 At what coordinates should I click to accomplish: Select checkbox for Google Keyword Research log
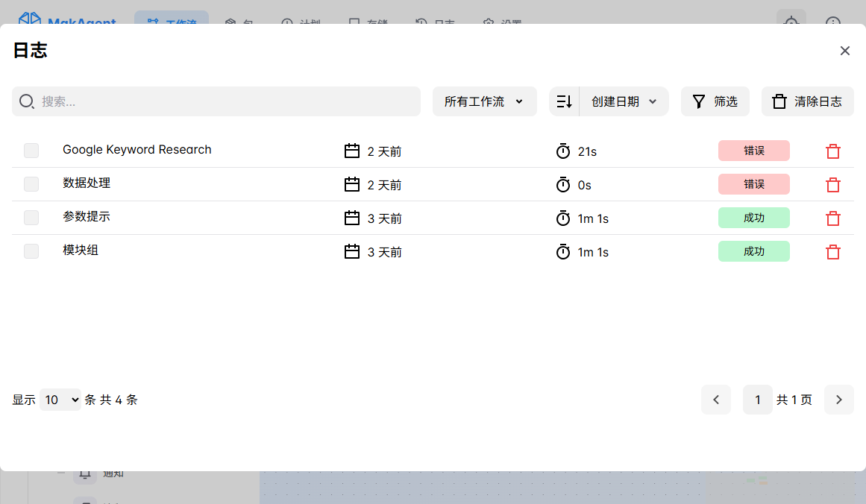tap(31, 151)
